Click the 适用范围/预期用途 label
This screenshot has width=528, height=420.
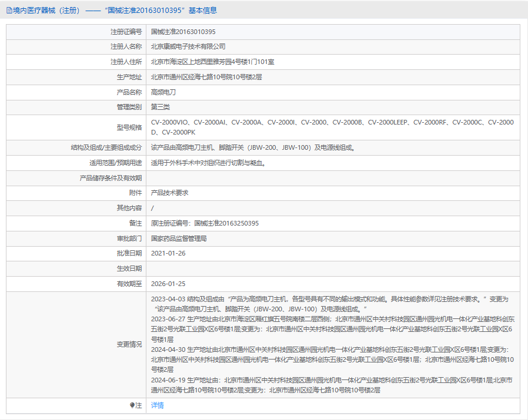pos(115,163)
